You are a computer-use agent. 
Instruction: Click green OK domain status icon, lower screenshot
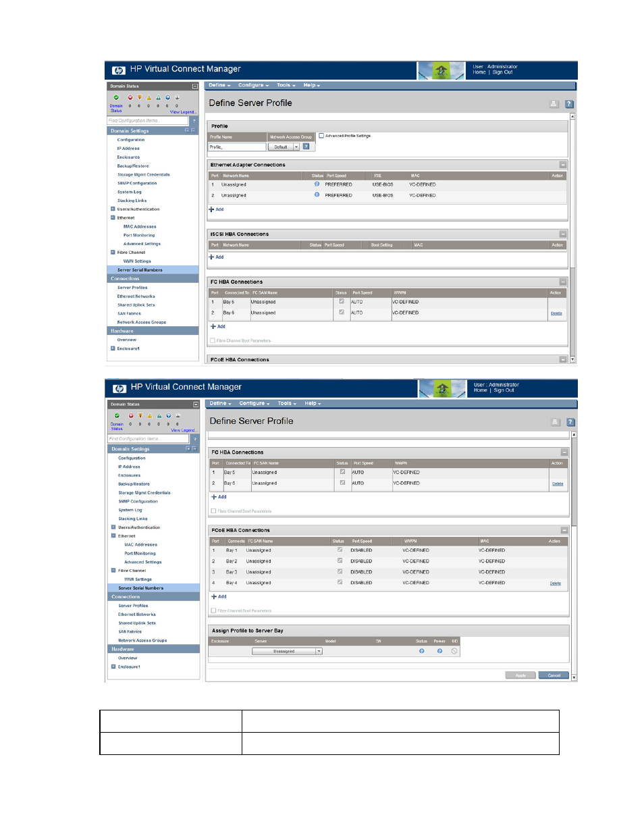[117, 416]
